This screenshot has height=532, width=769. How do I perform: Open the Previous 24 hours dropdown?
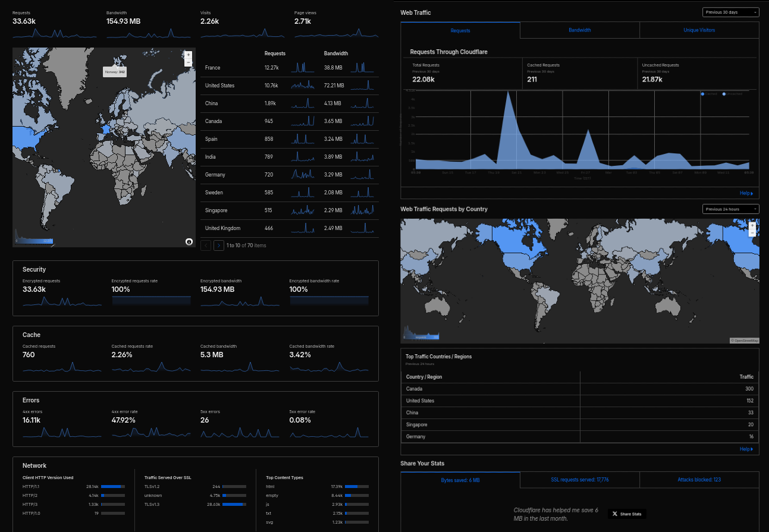coord(730,209)
